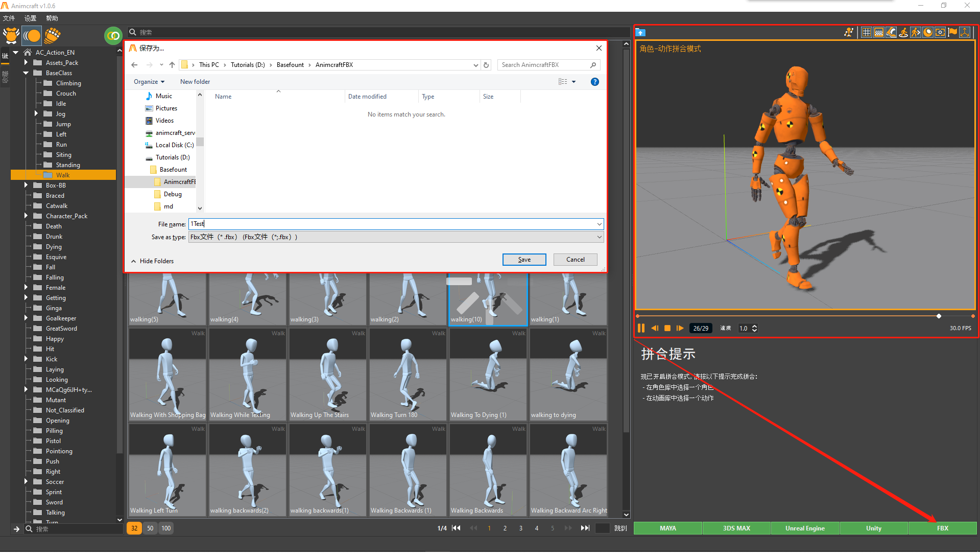Click the arrow icon left of bottom search
980x556 pixels.
tap(16, 529)
